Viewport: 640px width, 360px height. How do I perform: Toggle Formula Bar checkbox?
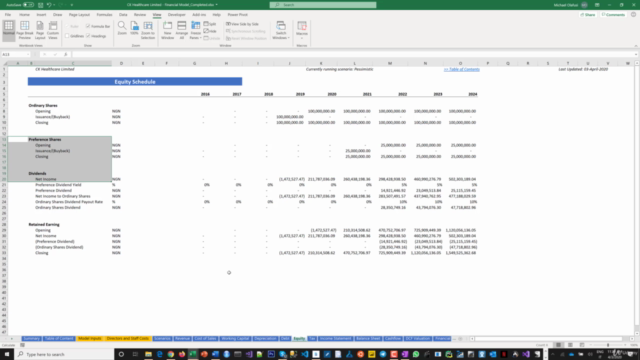coord(88,26)
